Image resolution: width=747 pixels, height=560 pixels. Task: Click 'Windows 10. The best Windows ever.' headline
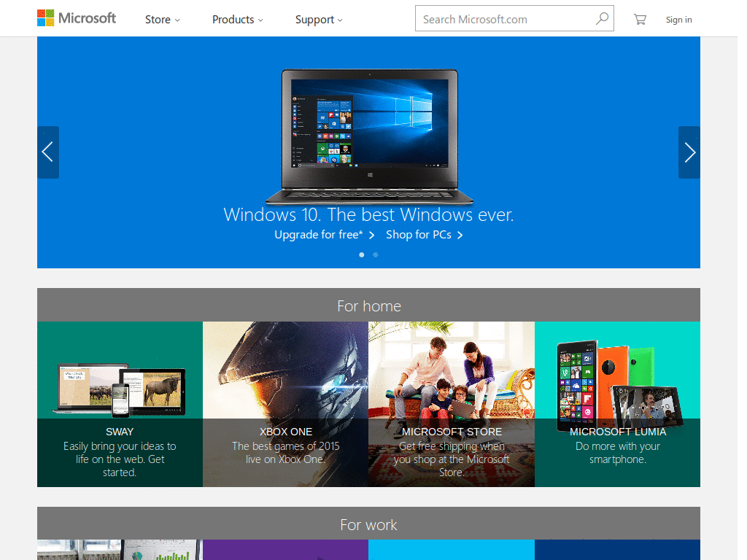coord(368,215)
